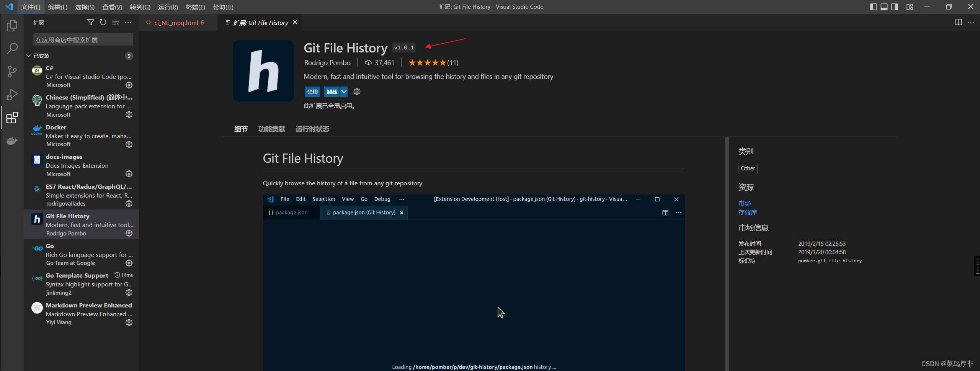This screenshot has height=371, width=980.
Task: Open the gear icon beside the uninstall button
Action: [357, 92]
